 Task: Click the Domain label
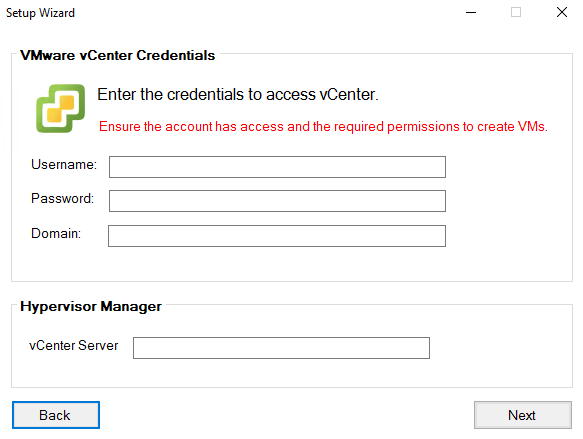(x=56, y=233)
